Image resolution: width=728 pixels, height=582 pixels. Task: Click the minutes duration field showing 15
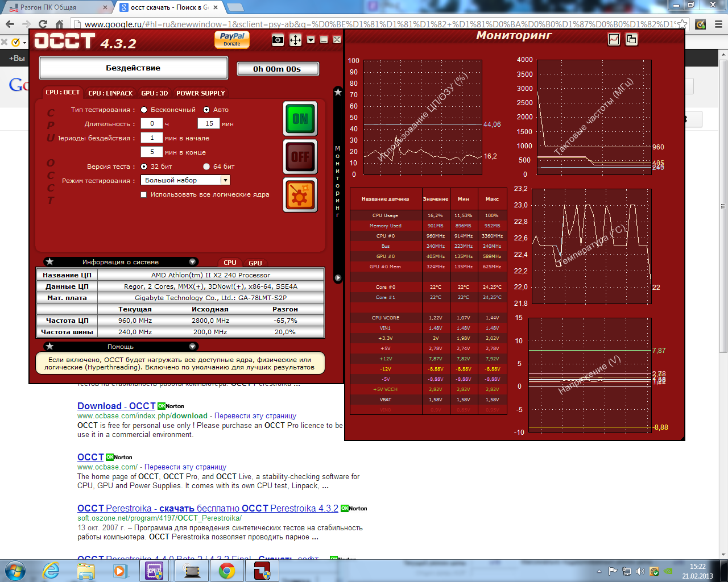[x=209, y=123]
